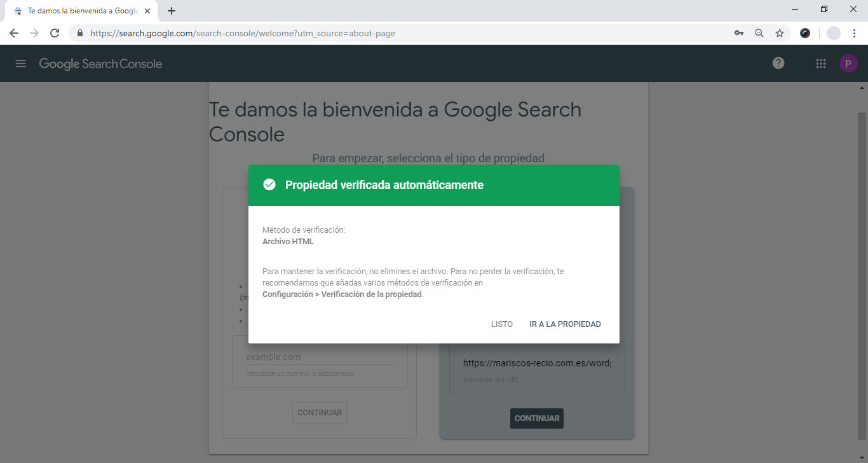Click the browser address bar URL
This screenshot has height=463, width=868.
243,33
